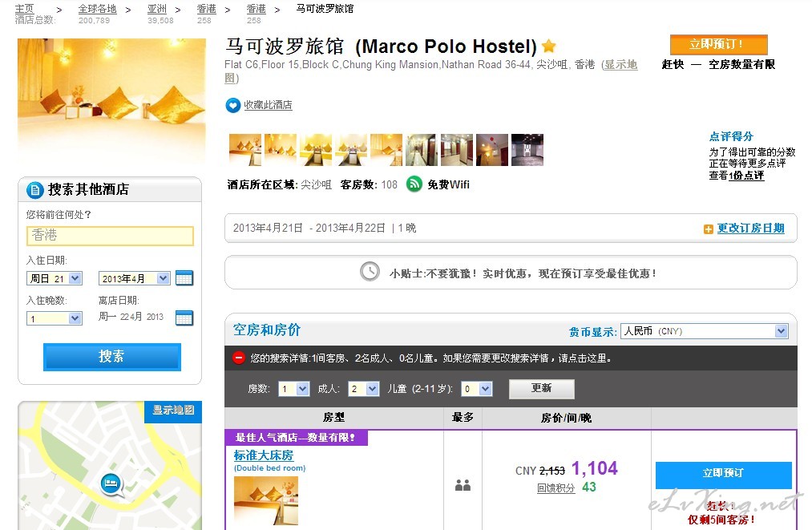The height and width of the screenshot is (530, 812).
Task: Click the 收藏此酒店 link
Action: click(269, 105)
